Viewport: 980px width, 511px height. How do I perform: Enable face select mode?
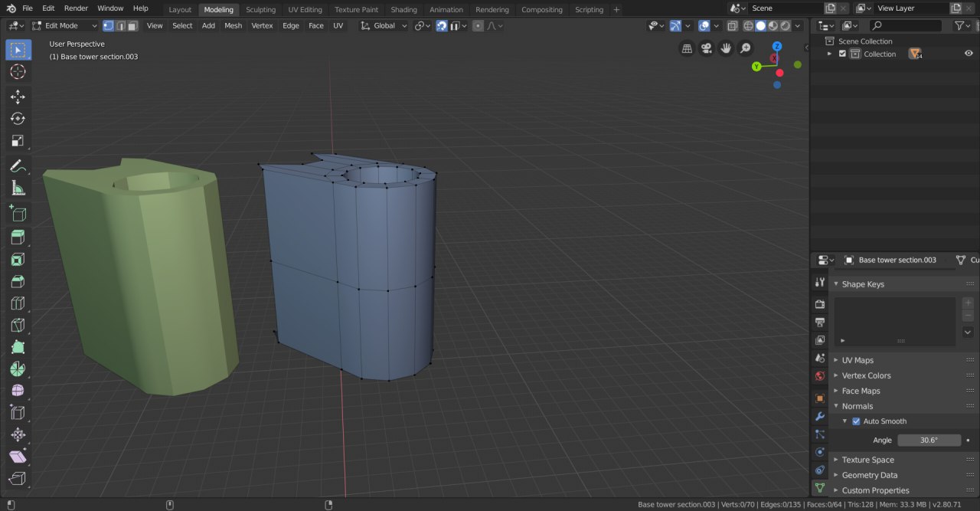[133, 25]
